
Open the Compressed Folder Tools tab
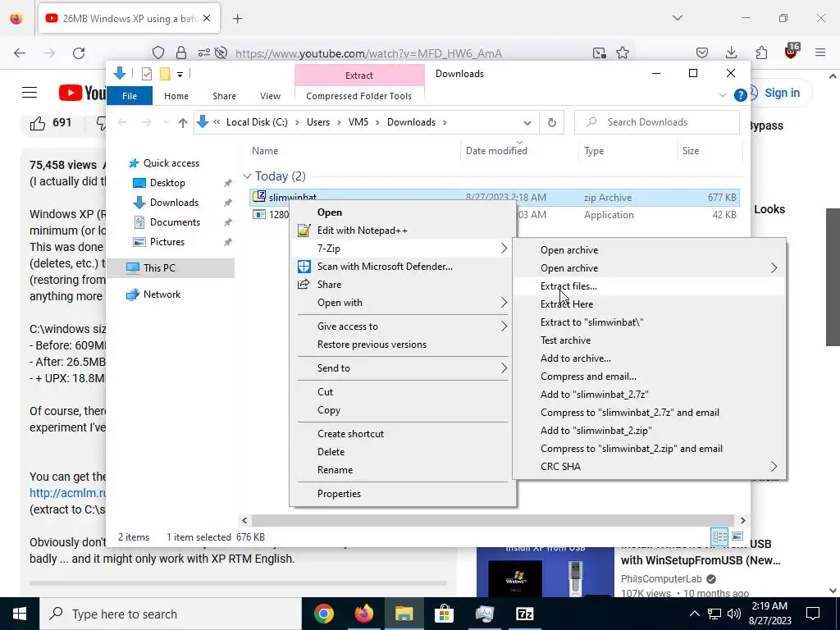point(359,96)
